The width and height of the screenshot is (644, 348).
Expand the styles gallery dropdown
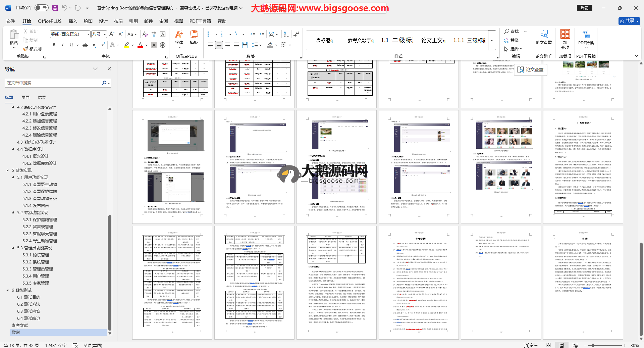coord(492,40)
